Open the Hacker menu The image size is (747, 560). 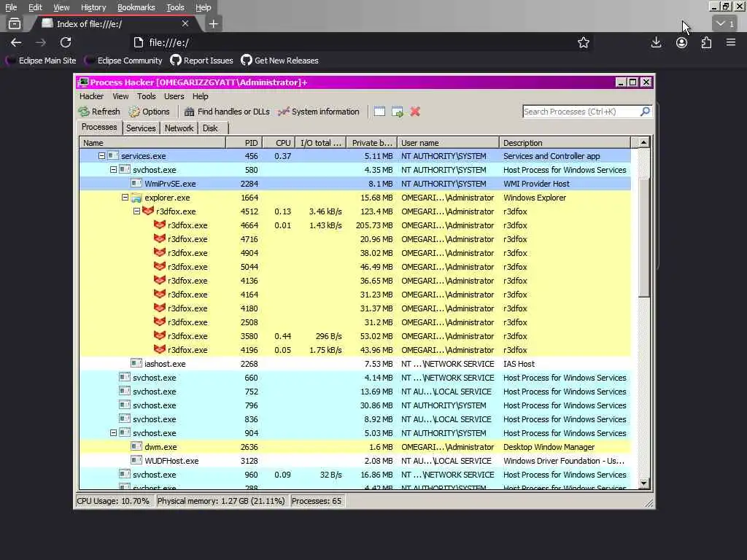[x=91, y=96]
